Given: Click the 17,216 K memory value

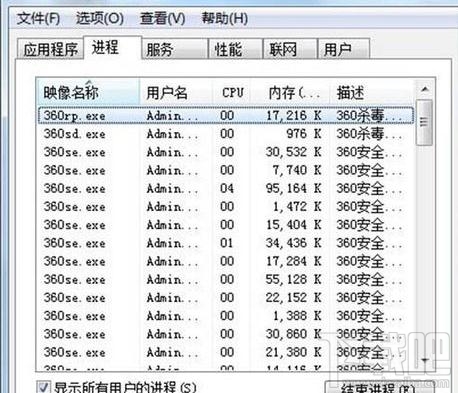Looking at the screenshot, I should coord(294,116).
